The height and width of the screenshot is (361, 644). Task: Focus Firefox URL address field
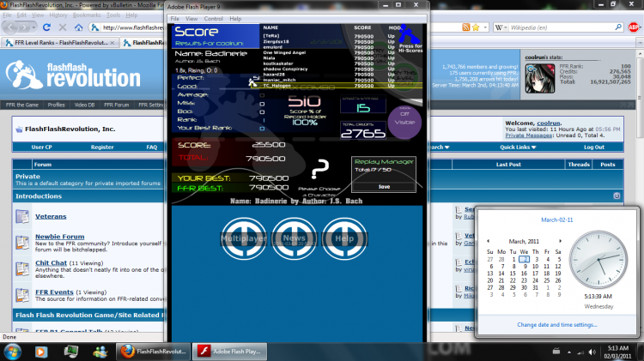pos(132,27)
